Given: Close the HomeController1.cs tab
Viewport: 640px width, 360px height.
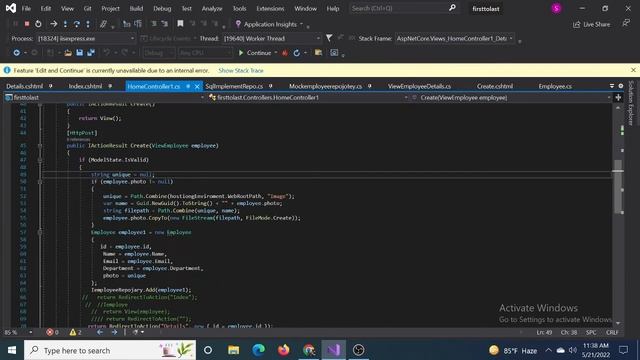Looking at the screenshot, I should pyautogui.click(x=197, y=86).
